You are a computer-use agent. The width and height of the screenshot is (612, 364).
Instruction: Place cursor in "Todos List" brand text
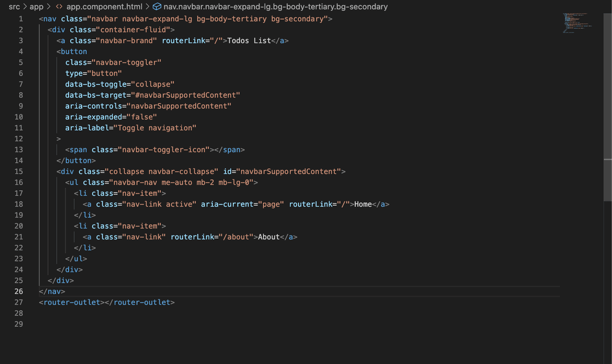[x=249, y=41]
